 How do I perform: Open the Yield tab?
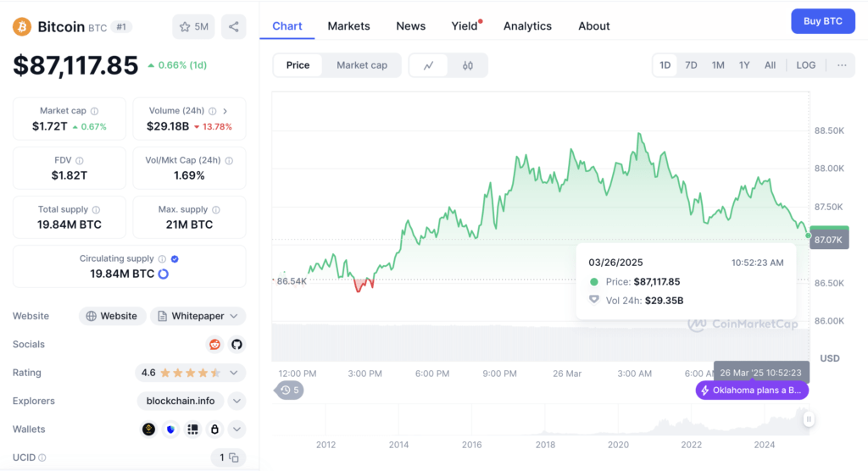465,26
